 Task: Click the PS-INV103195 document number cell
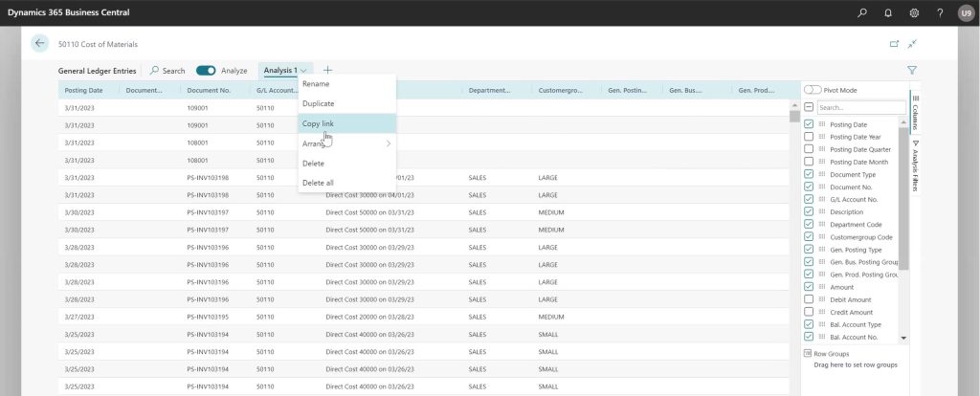click(x=208, y=317)
